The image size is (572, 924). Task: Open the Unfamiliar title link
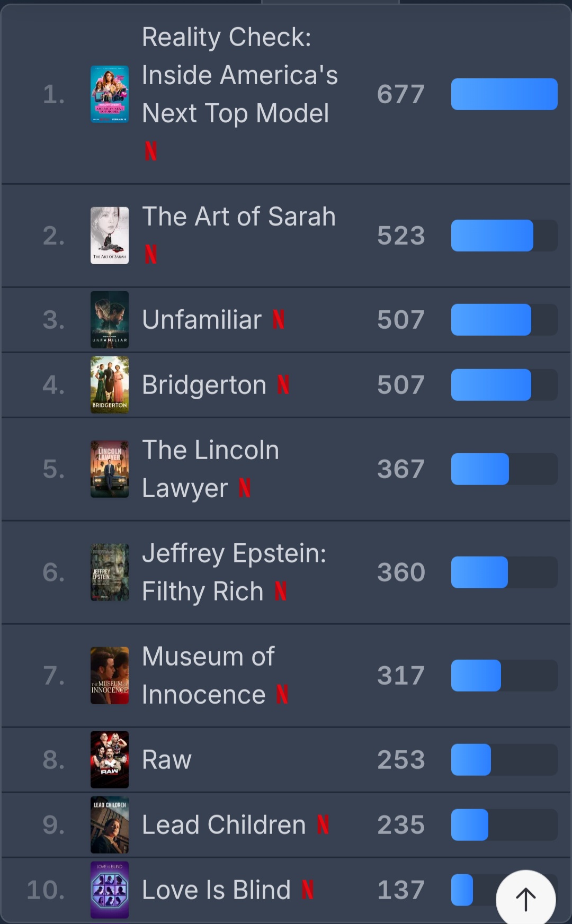(202, 320)
